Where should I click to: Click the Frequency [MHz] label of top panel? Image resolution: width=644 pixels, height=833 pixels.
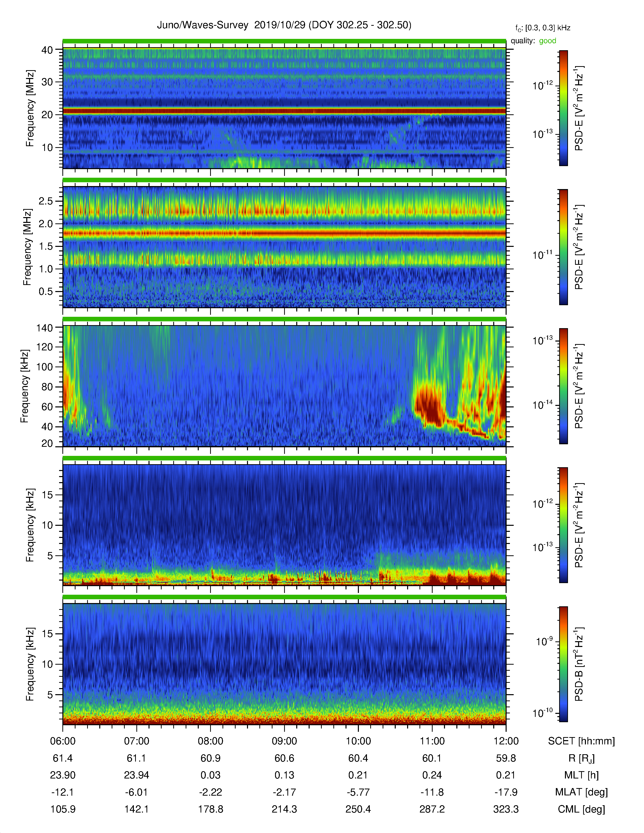pos(30,108)
